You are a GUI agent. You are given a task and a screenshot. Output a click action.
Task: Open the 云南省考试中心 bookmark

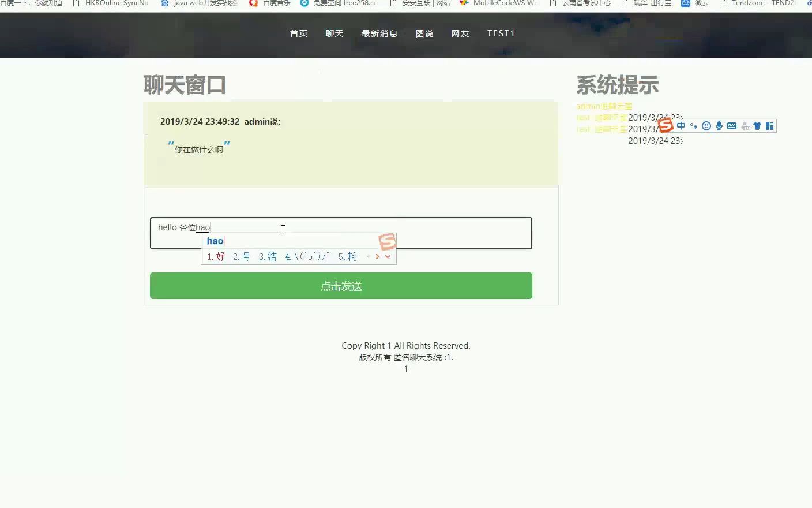pyautogui.click(x=580, y=3)
